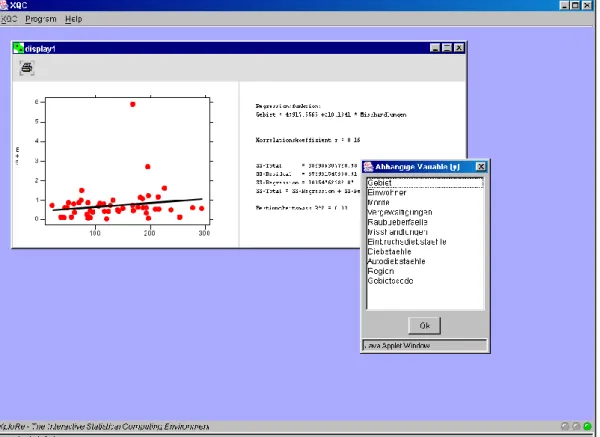This screenshot has height=437, width=600.
Task: Confirm selection with the Ok button
Action: [x=424, y=326]
